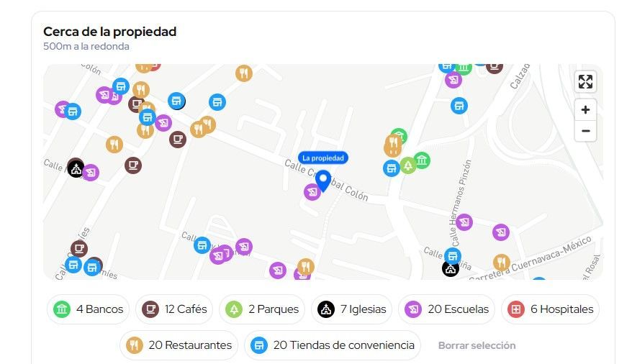Select café marker left of church icon

pos(133,165)
